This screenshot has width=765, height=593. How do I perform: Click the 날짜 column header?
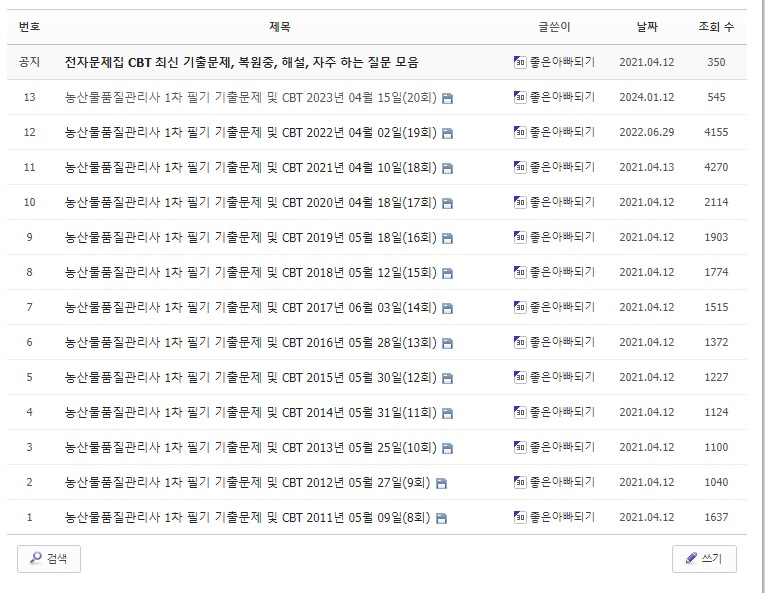tap(647, 26)
